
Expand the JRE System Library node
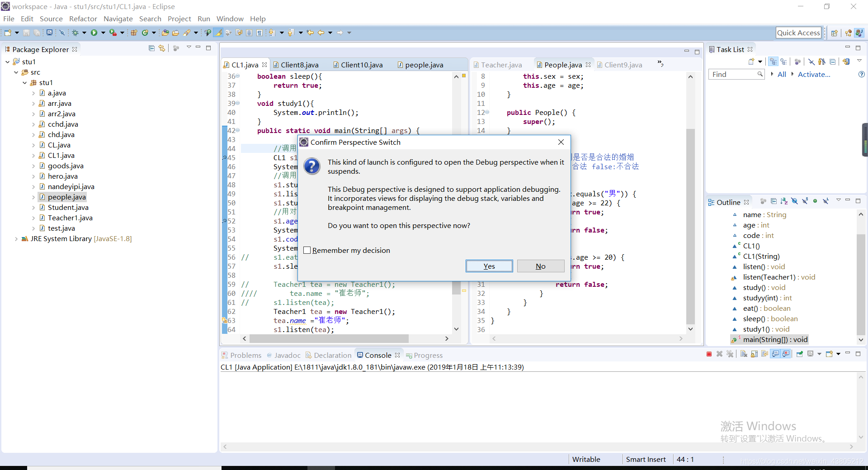click(x=16, y=238)
